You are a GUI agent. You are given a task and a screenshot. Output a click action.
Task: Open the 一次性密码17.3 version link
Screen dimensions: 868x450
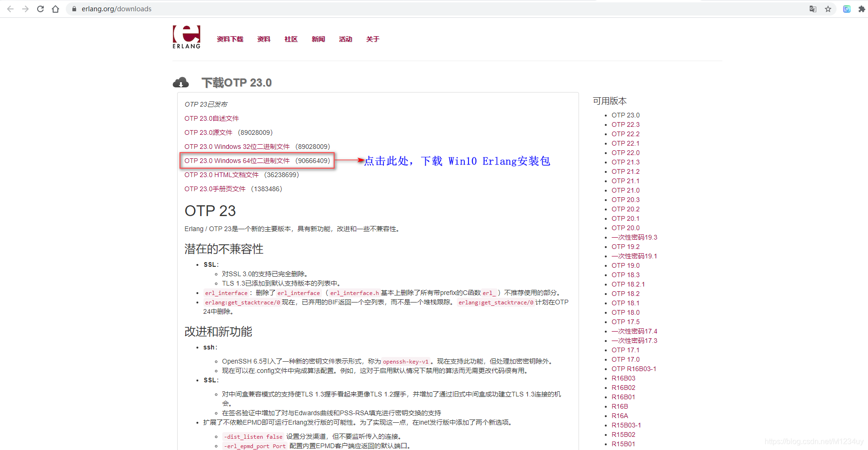[634, 341]
